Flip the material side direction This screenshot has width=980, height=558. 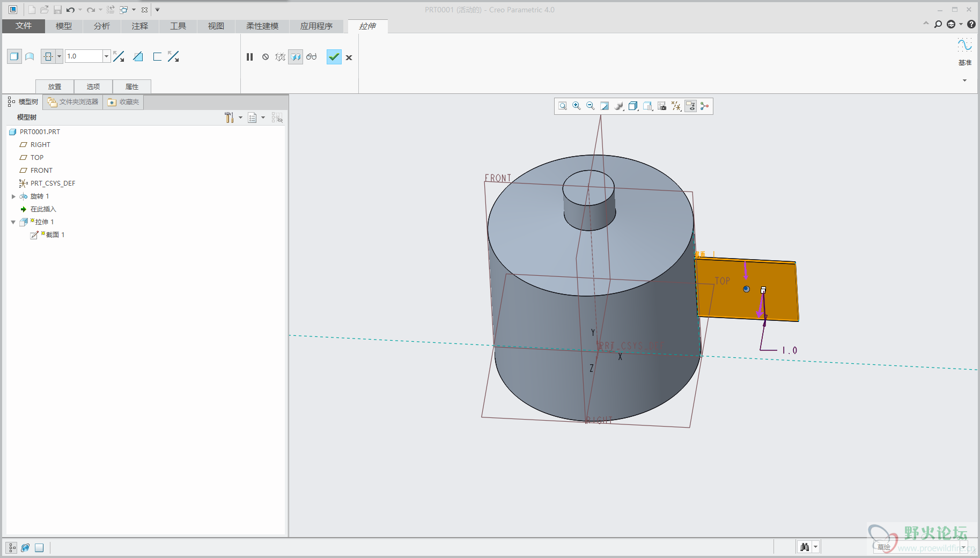(x=173, y=56)
